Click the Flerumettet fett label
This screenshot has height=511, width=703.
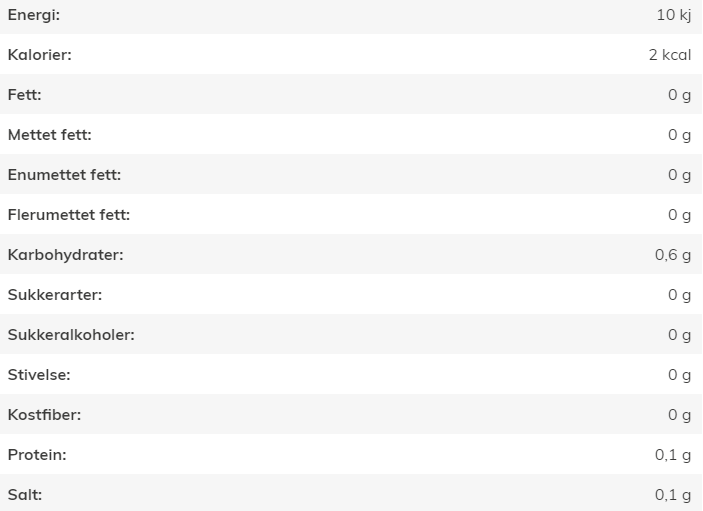tap(69, 215)
